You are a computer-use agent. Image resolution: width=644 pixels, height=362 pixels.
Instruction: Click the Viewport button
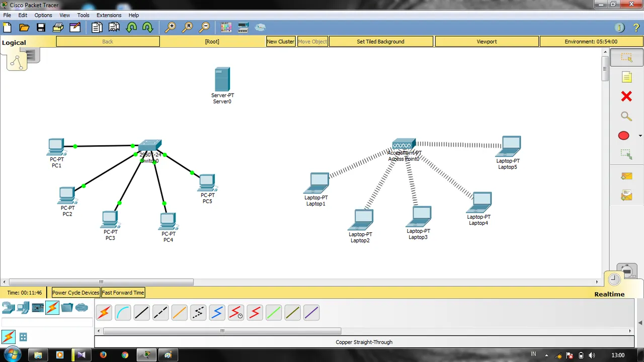(x=487, y=42)
